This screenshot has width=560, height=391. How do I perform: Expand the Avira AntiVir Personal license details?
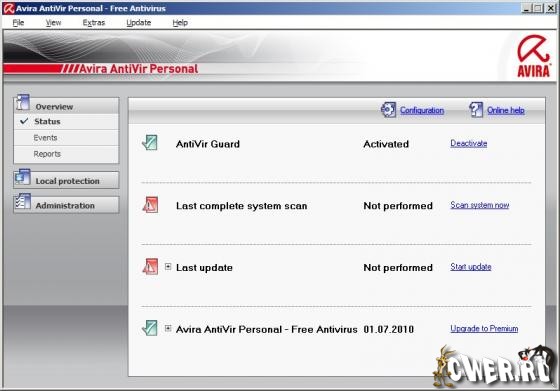(168, 329)
